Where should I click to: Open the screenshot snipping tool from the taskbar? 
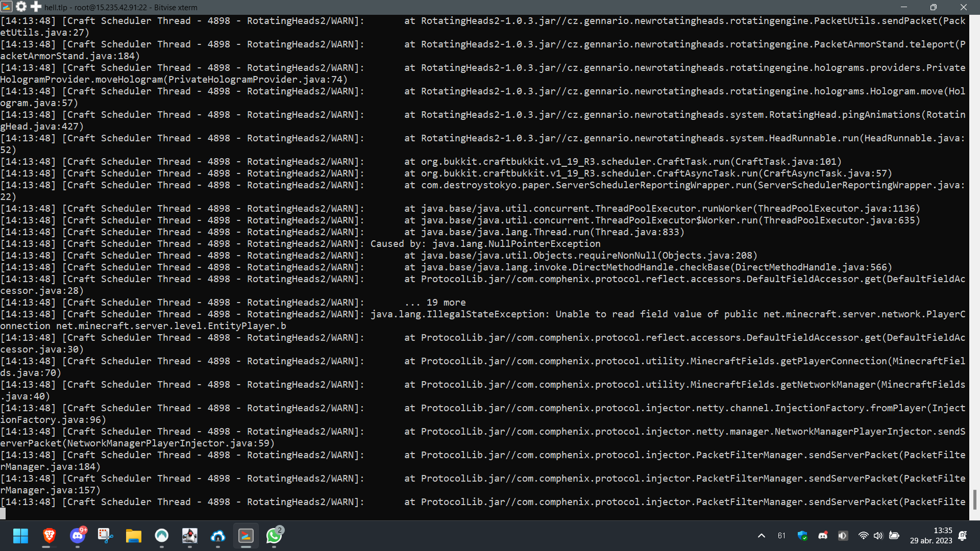click(105, 536)
